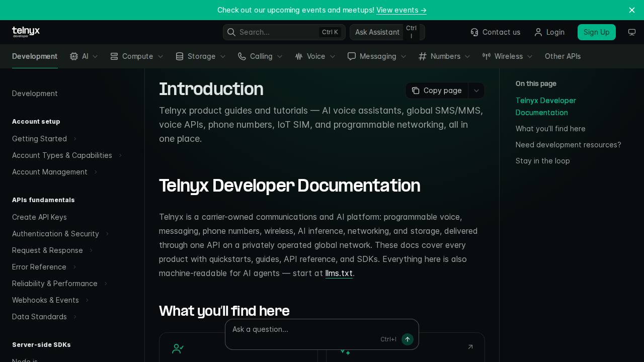644x362 pixels.
Task: Jump to Need development resources section
Action: tap(569, 145)
